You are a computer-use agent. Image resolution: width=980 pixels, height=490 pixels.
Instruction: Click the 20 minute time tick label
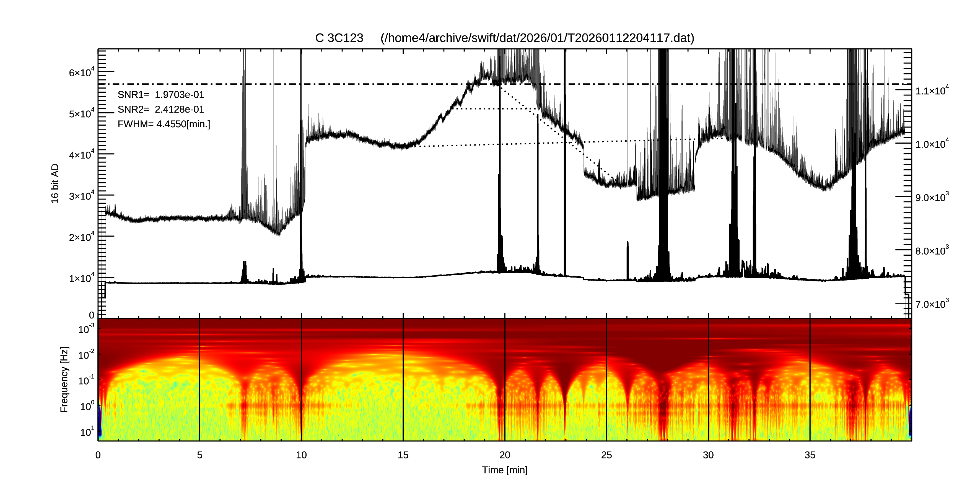pyautogui.click(x=504, y=455)
